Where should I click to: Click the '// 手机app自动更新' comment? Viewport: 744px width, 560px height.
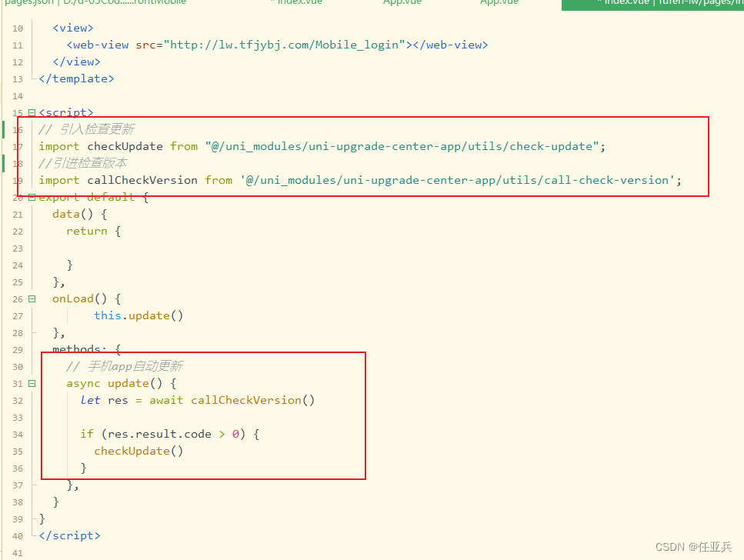coord(125,366)
